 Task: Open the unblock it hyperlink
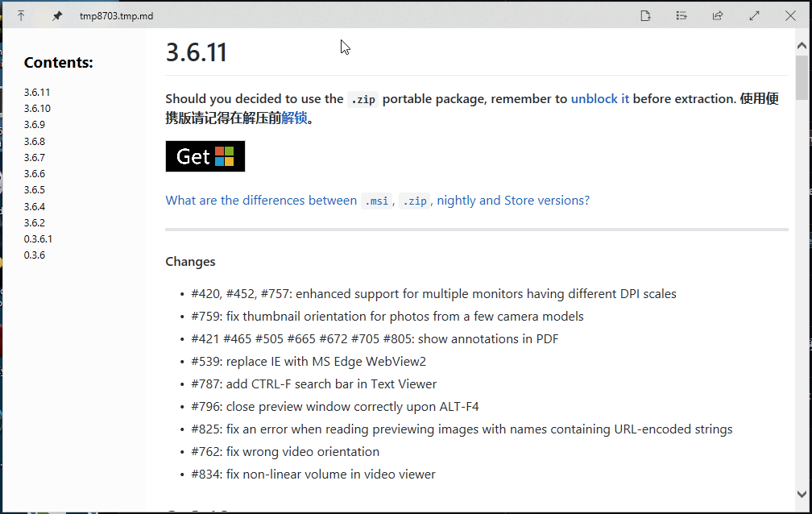[x=600, y=98]
